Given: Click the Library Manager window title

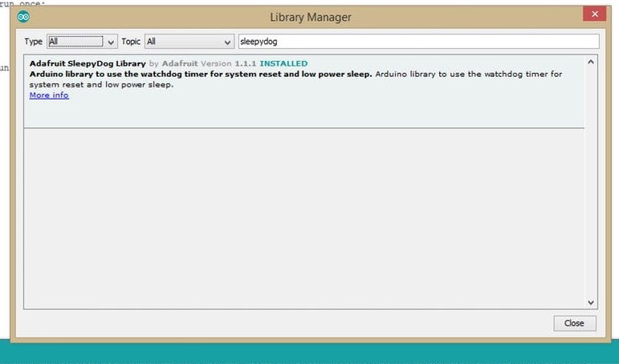Looking at the screenshot, I should pyautogui.click(x=311, y=18).
